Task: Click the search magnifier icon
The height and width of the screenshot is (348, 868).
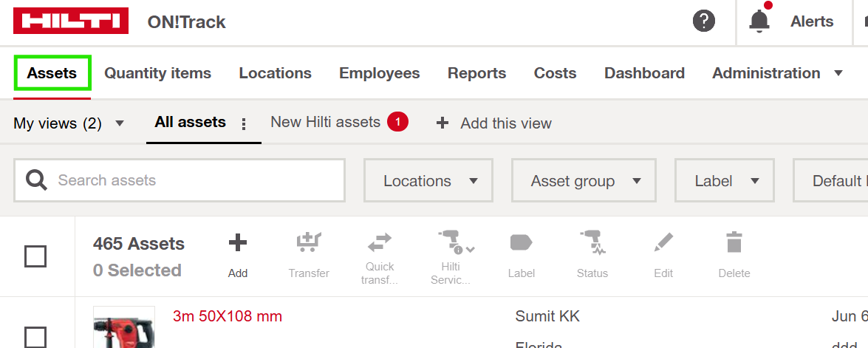Action: click(x=36, y=180)
